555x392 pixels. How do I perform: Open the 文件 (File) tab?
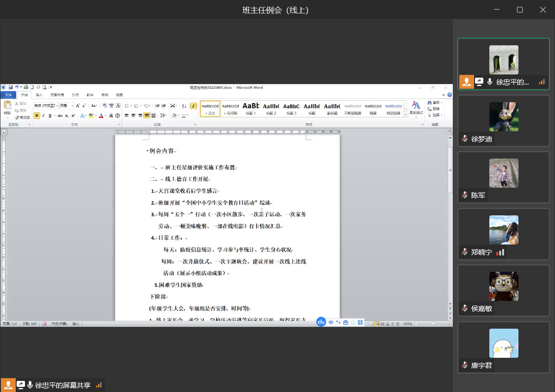click(8, 95)
